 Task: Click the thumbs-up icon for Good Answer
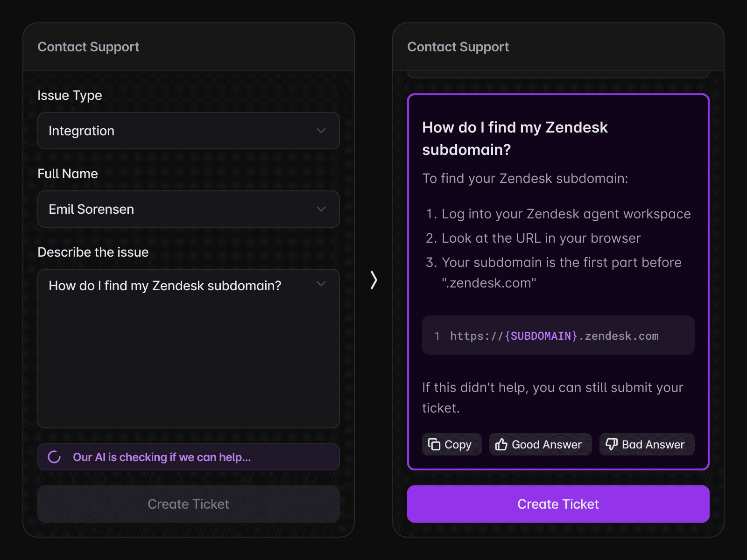[x=501, y=444]
